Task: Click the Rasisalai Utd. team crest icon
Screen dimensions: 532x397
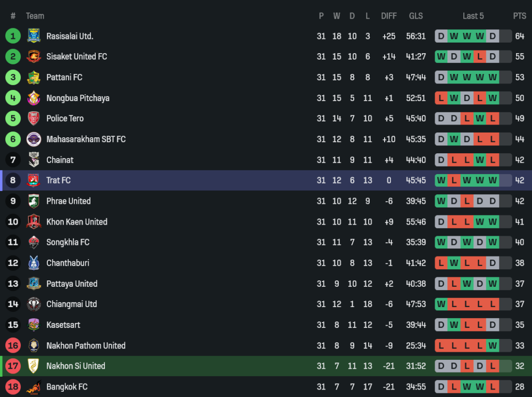Action: (x=34, y=36)
